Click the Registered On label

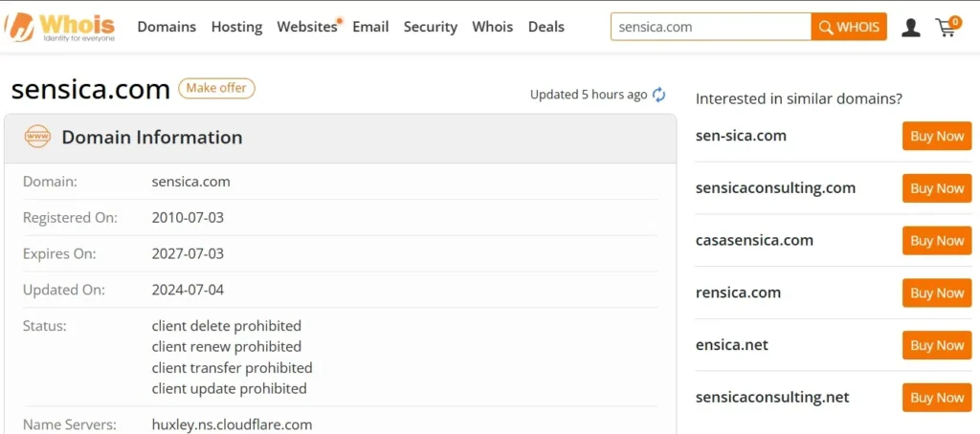[x=70, y=218]
